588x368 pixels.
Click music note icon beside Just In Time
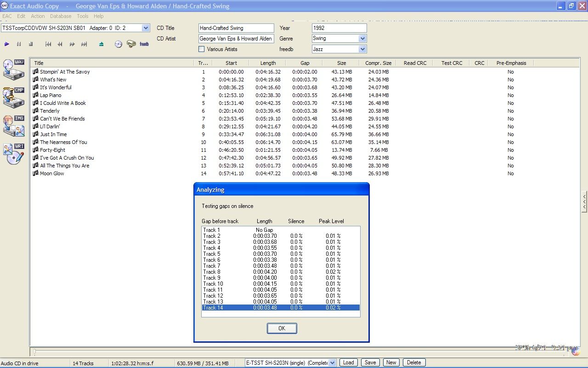coord(35,134)
